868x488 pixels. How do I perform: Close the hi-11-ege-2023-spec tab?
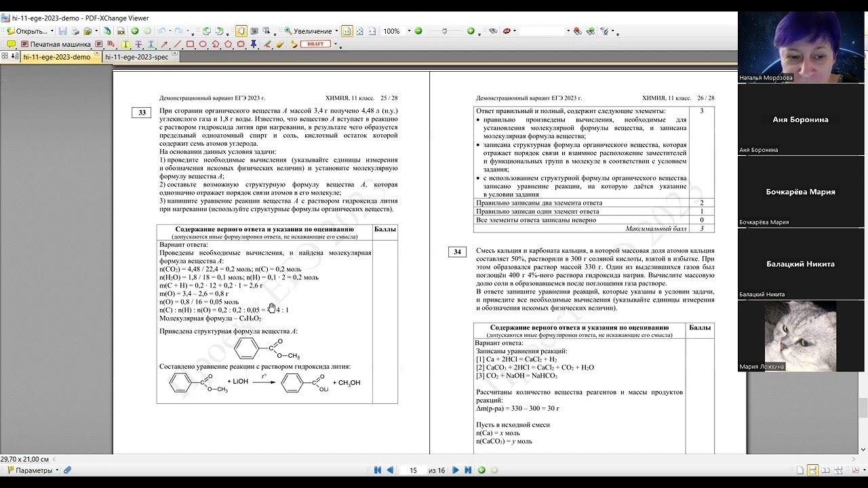175,54
